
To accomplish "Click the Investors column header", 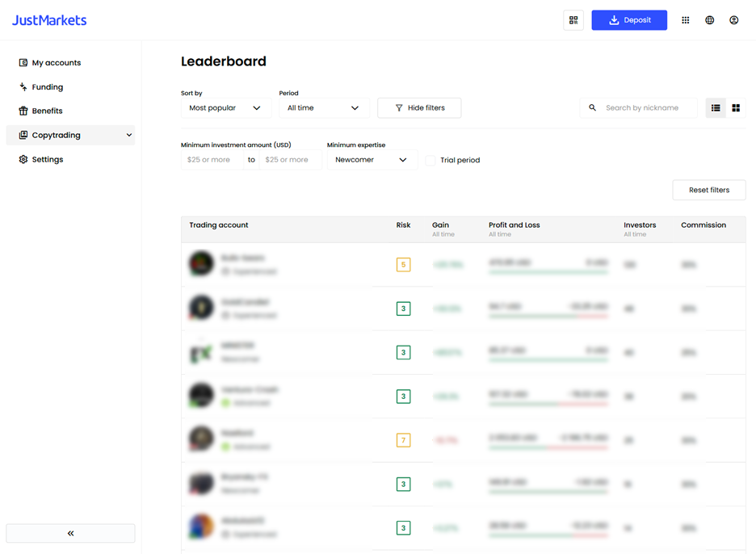I will point(640,225).
